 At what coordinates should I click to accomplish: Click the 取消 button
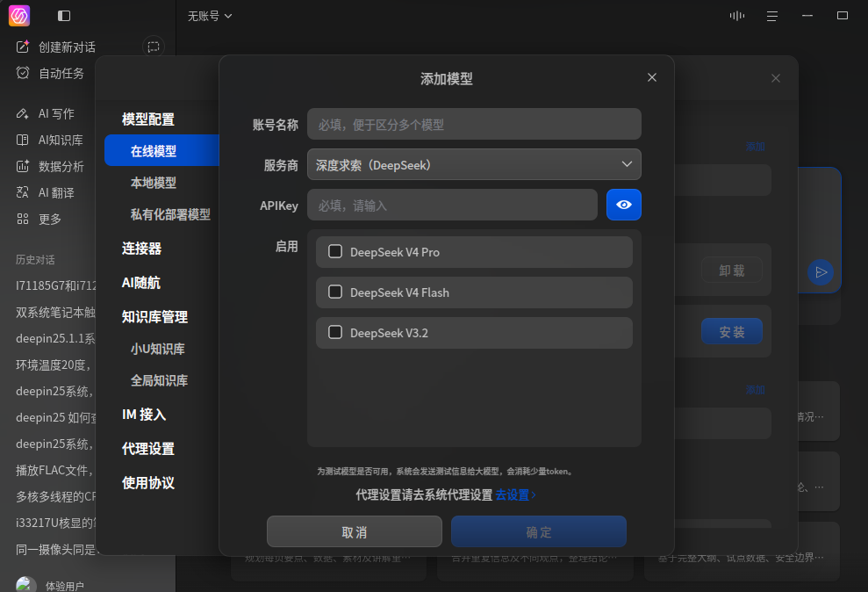tap(355, 531)
